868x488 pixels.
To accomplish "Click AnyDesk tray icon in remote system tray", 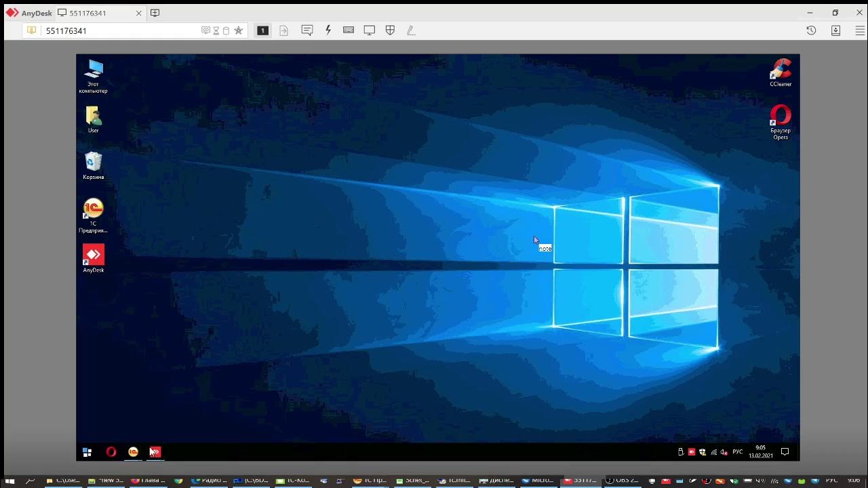I will click(x=692, y=452).
